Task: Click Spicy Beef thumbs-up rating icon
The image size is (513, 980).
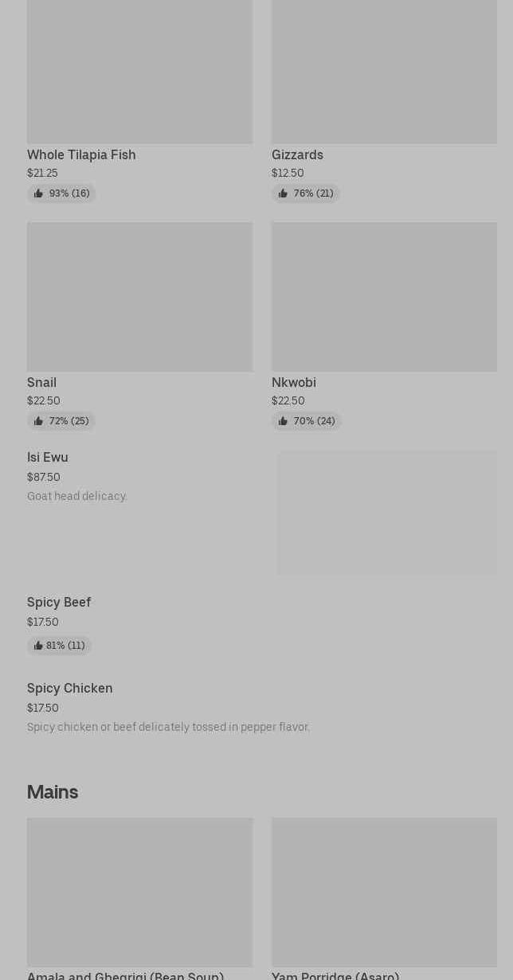Action: [37, 646]
